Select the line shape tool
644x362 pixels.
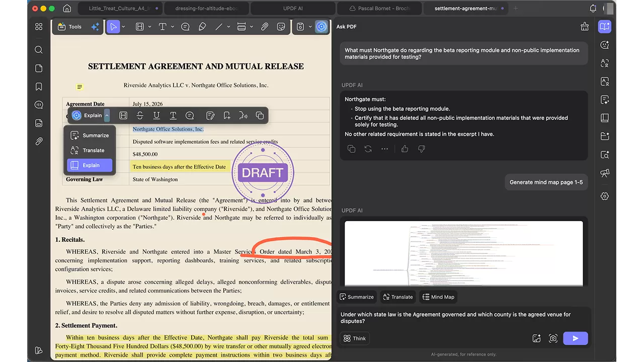pyautogui.click(x=219, y=27)
